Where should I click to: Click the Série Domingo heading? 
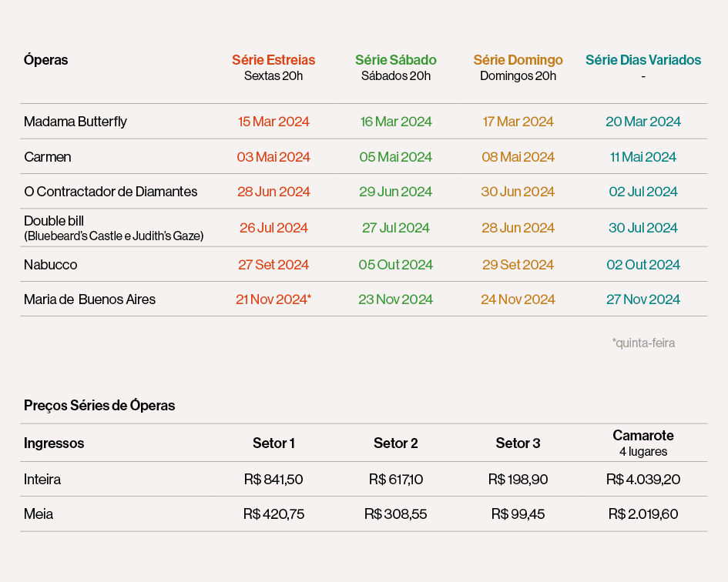click(x=518, y=60)
